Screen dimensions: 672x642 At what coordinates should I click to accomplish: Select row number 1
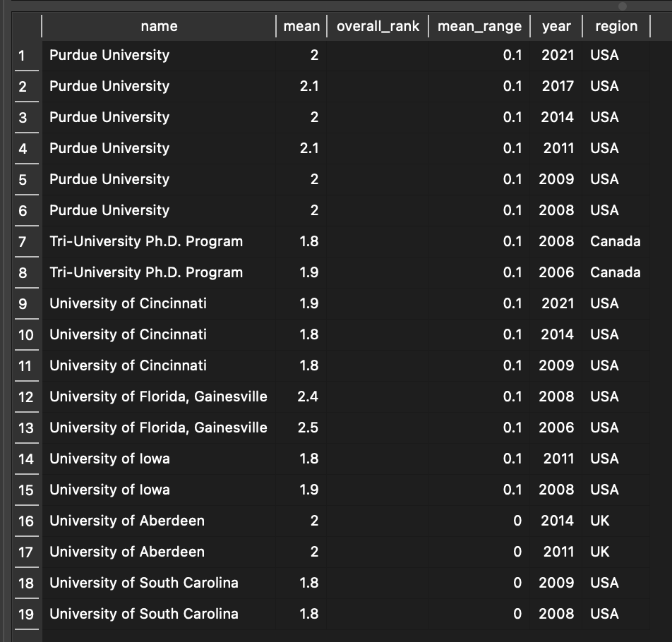[x=23, y=56]
